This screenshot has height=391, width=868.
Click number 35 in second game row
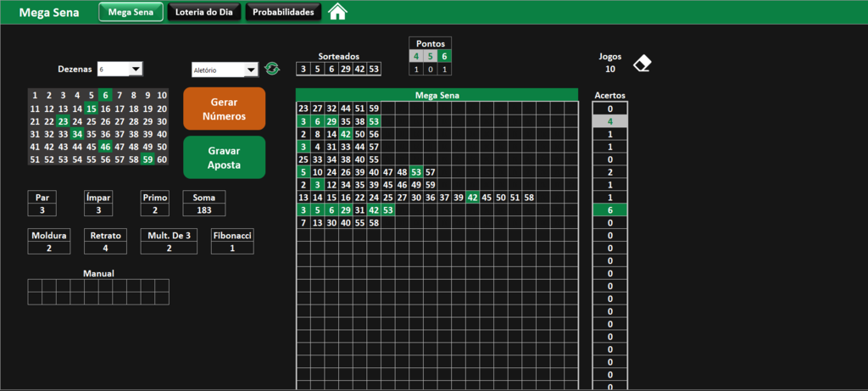pyautogui.click(x=346, y=121)
